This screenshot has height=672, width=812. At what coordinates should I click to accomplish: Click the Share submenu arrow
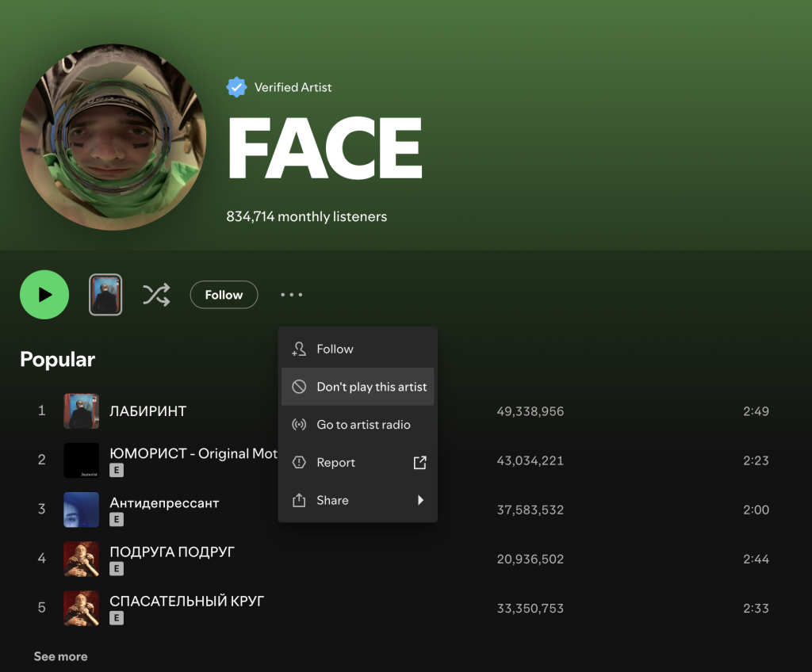420,500
